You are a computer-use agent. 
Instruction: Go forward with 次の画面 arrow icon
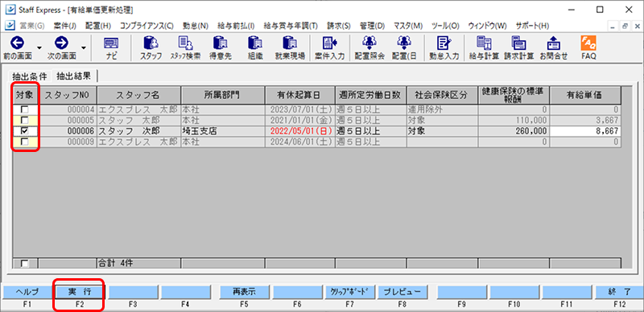[62, 43]
